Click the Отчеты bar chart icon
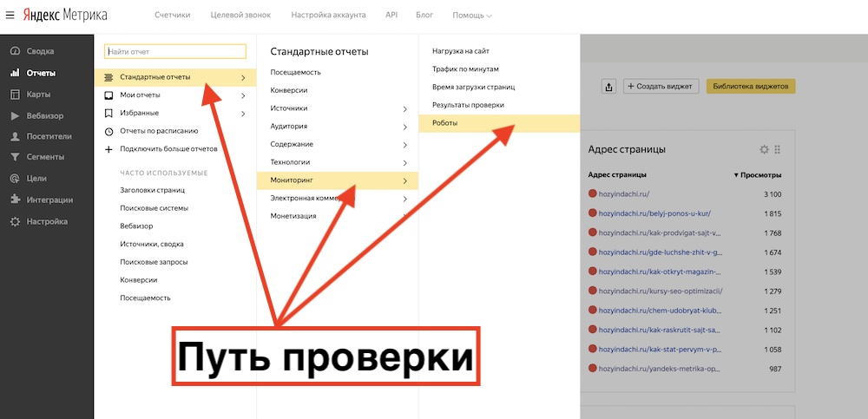The width and height of the screenshot is (868, 419). pyautogui.click(x=16, y=73)
